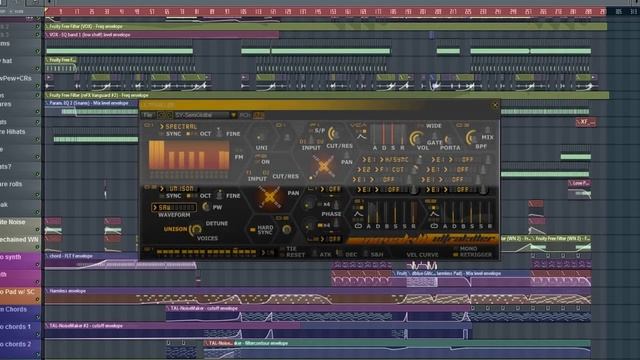Mute the hat track via its green LED
640x360 pixels.
(x=38, y=69)
